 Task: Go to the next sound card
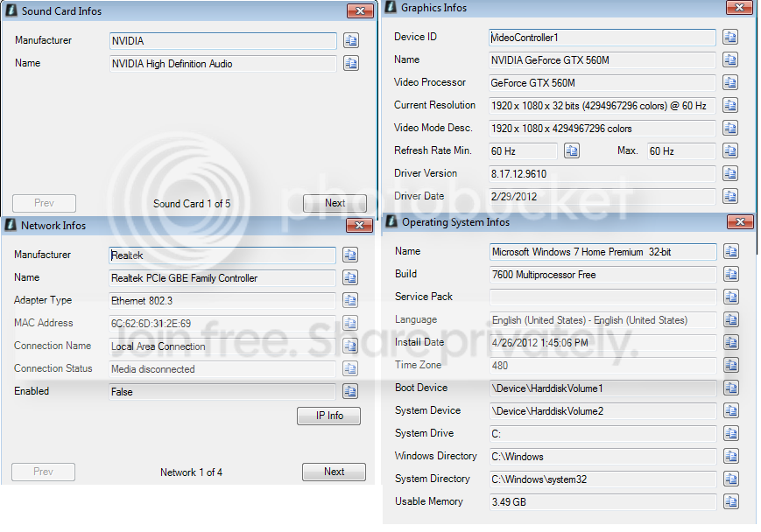tap(335, 203)
